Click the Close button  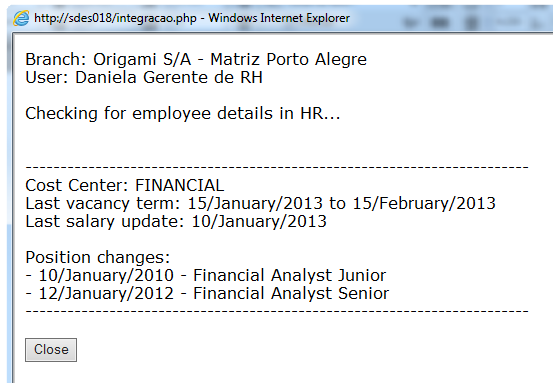pyautogui.click(x=51, y=350)
